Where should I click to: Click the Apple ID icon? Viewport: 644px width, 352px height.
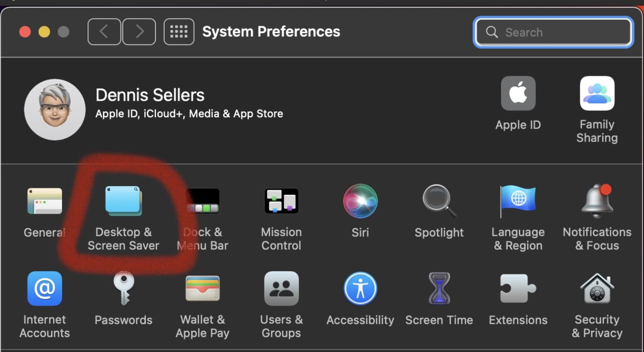(518, 94)
